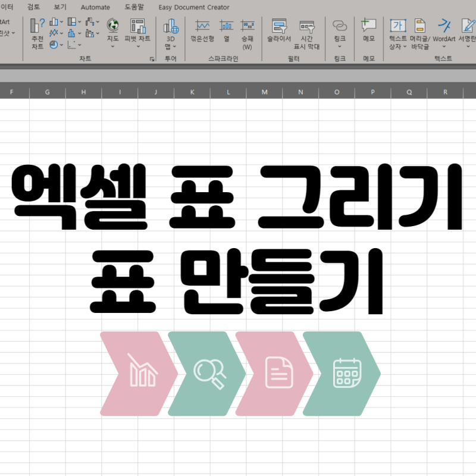Expand line chart dropdown arrow
The width and height of the screenshot is (476, 476).
tap(61, 33)
